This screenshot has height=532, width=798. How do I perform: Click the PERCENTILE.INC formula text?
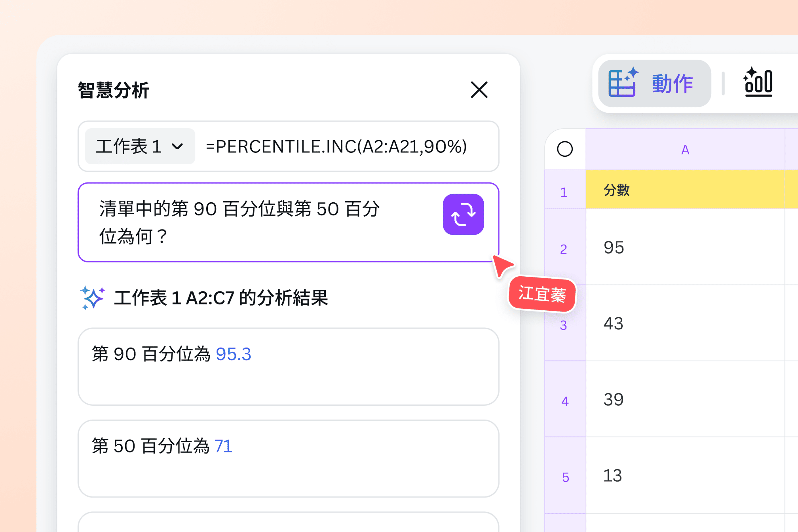pos(336,147)
